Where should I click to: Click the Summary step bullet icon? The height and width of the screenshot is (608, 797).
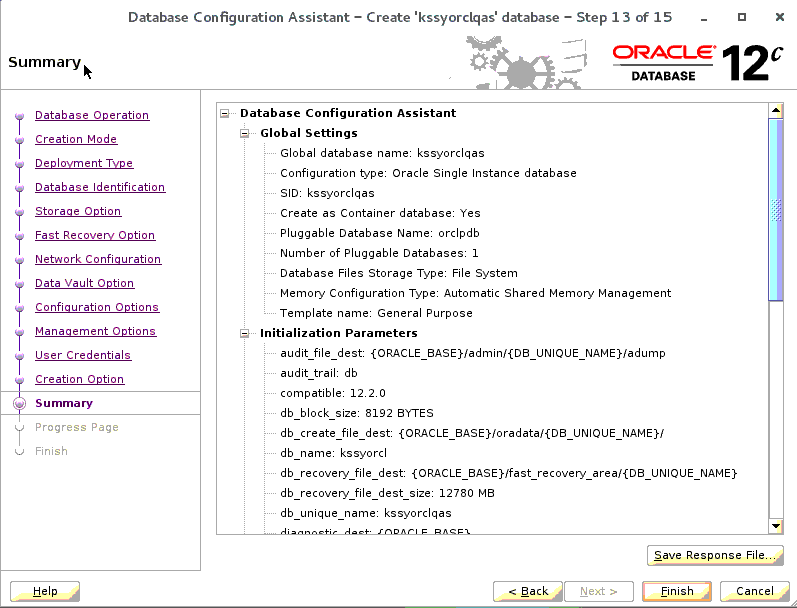tap(18, 404)
